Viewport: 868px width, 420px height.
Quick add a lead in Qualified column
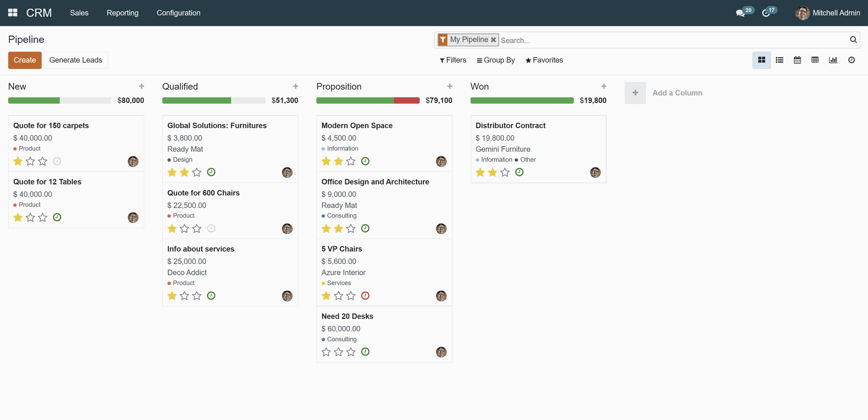[x=296, y=86]
